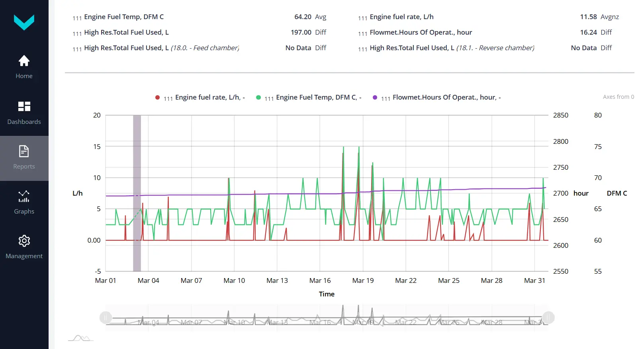The width and height of the screenshot is (644, 349).
Task: Open Management settings
Action: point(24,247)
